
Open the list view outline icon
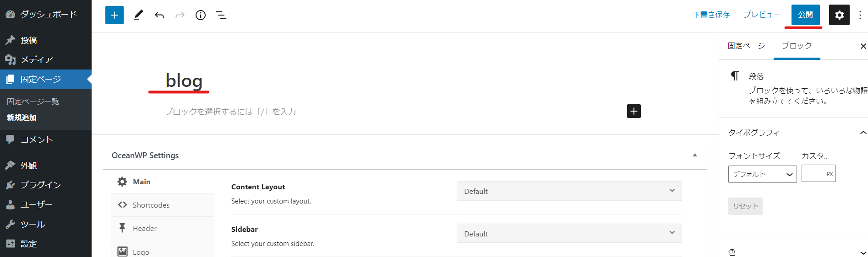221,15
